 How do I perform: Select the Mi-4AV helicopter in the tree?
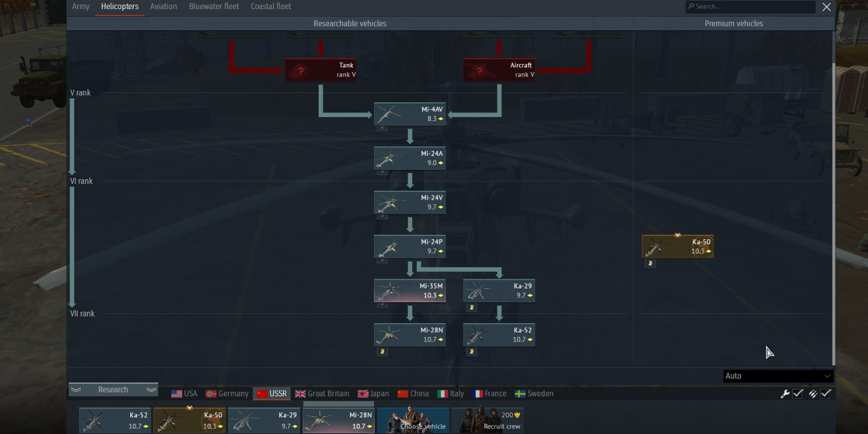(409, 114)
